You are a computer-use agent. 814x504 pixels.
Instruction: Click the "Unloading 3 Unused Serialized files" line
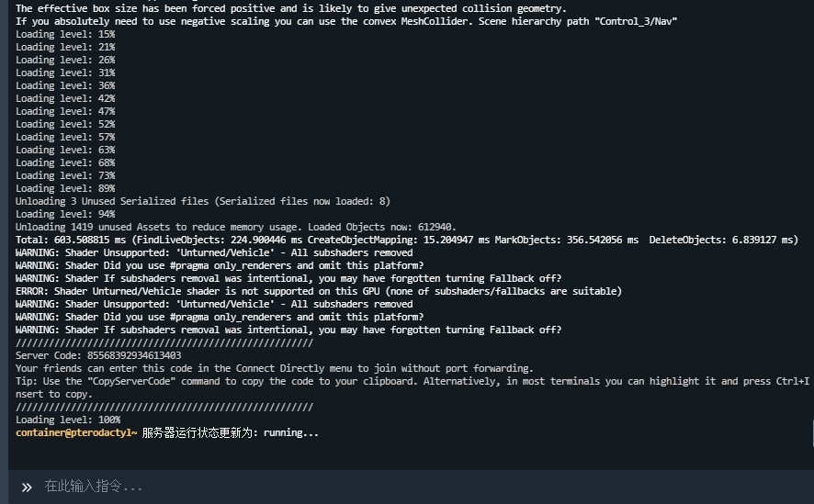click(x=203, y=201)
